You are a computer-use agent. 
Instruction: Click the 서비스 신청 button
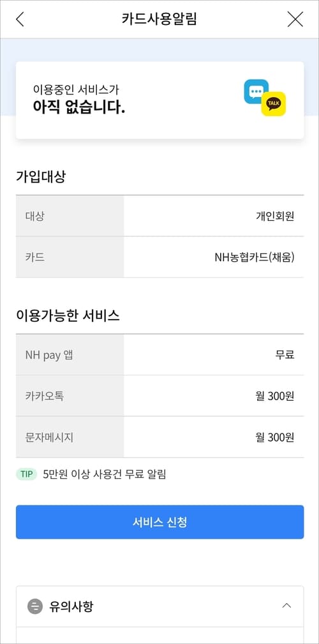point(159,522)
